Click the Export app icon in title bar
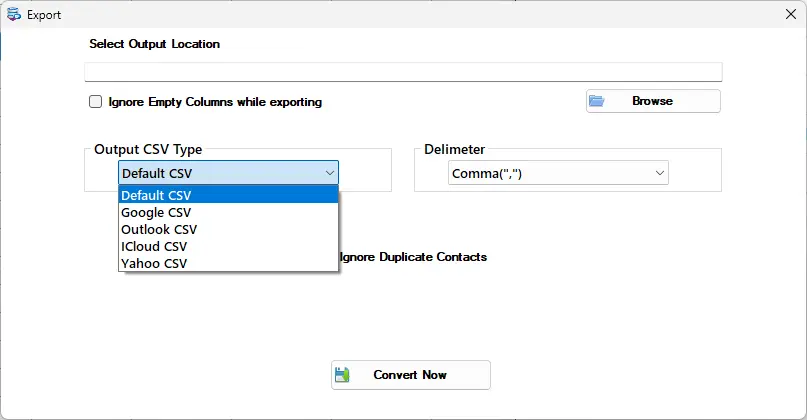Viewport: 807px width, 420px height. pos(14,14)
